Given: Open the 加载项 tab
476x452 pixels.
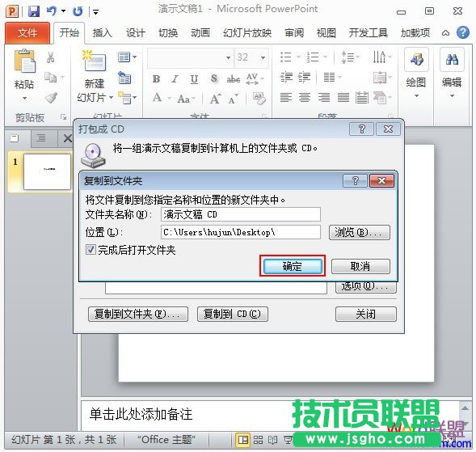Looking at the screenshot, I should [x=415, y=32].
